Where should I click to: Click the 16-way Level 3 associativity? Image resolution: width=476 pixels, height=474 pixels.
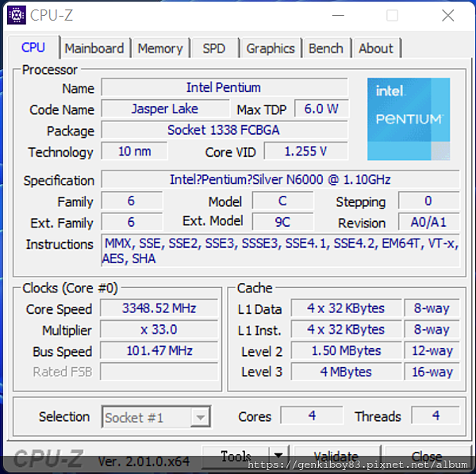coord(432,372)
